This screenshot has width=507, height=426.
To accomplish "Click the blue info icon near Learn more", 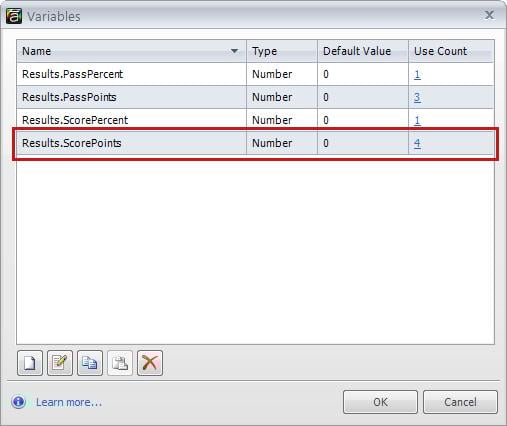I will point(19,402).
